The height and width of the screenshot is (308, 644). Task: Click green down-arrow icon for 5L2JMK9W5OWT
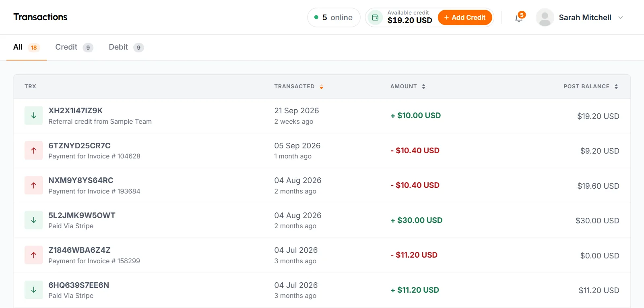(34, 220)
